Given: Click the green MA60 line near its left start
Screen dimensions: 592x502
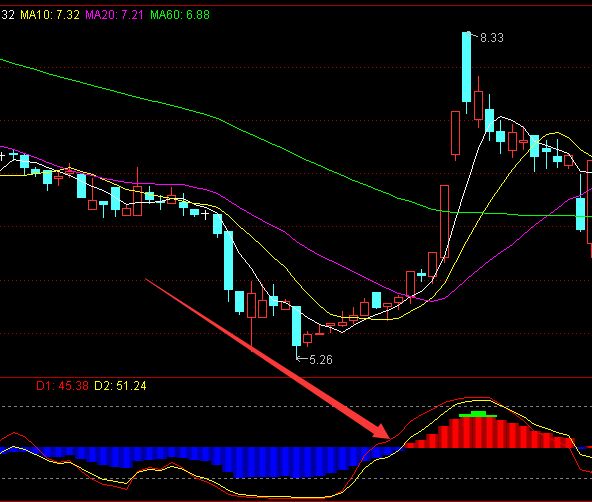Looking at the screenshot, I should point(23,65).
